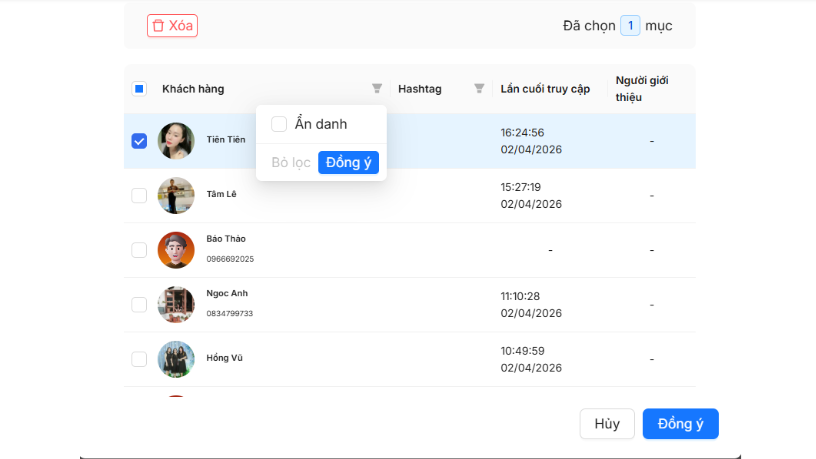Enable the Ẩn danh filter checkbox
The height and width of the screenshot is (459, 816).
(x=279, y=124)
